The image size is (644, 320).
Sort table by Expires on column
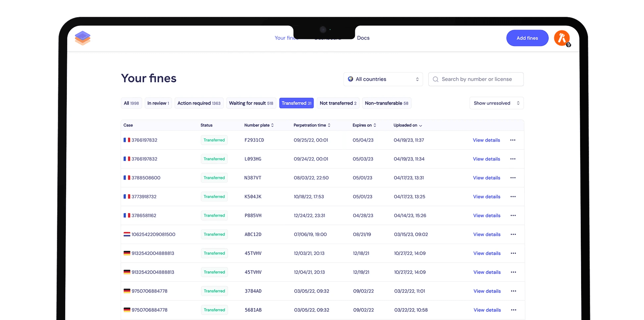pyautogui.click(x=364, y=125)
